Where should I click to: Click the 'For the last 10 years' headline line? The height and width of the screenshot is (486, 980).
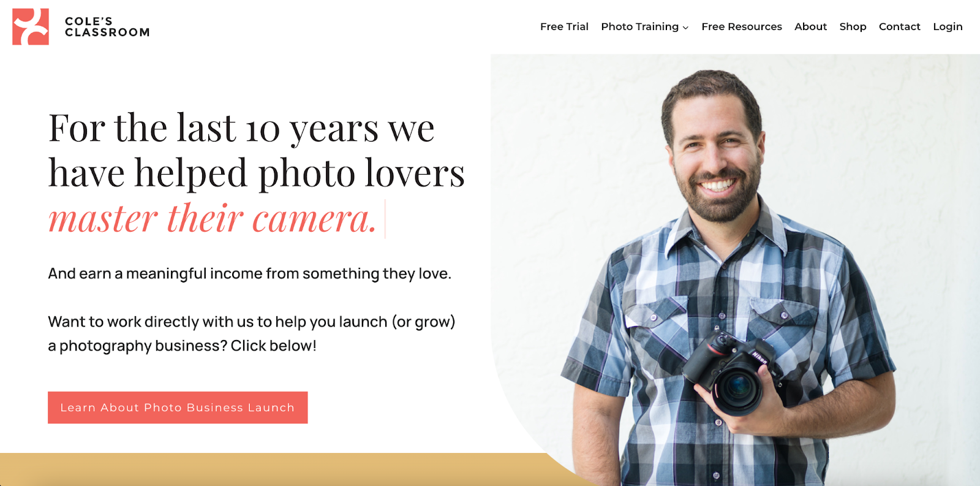[241, 129]
